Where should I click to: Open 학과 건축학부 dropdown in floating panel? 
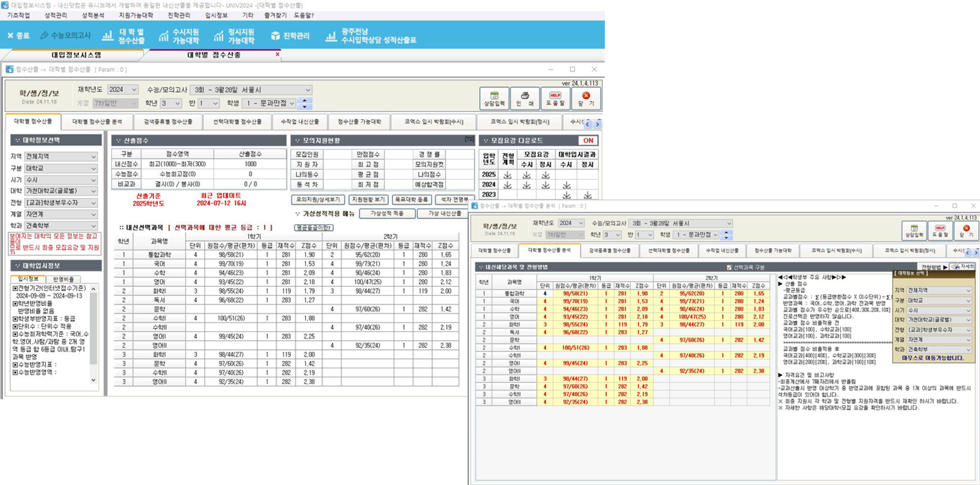(x=939, y=350)
